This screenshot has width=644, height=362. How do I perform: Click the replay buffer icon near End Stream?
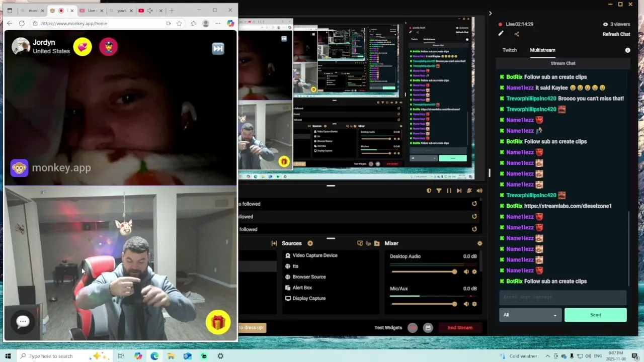pos(428,328)
